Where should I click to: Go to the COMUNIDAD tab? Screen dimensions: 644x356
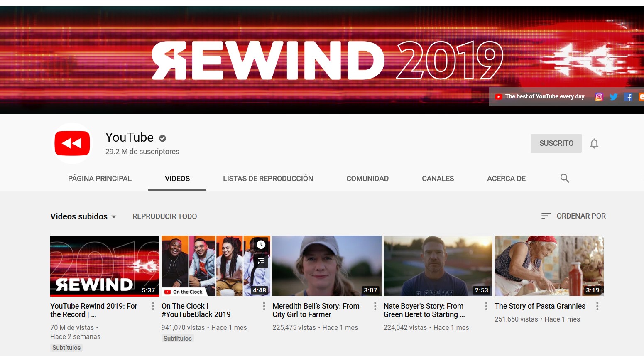tap(367, 179)
